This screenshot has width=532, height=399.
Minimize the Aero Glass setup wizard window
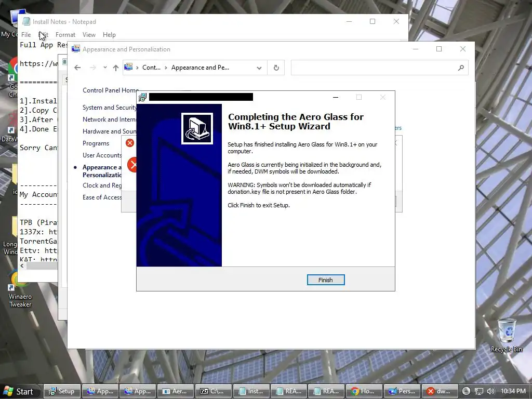click(x=336, y=97)
